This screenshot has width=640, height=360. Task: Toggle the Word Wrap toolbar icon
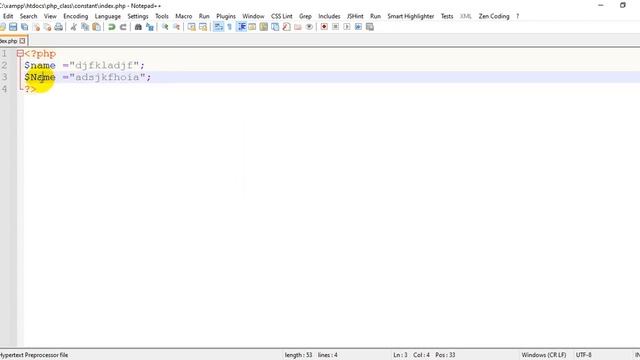219,27
